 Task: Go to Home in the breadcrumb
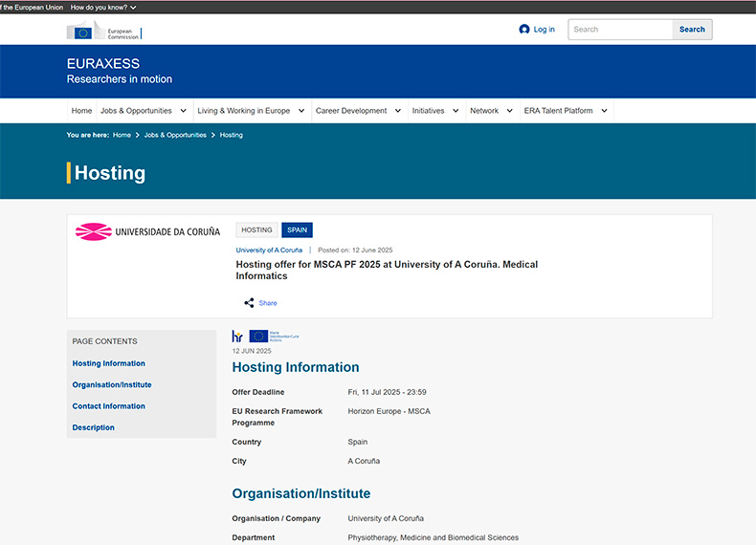pos(122,135)
